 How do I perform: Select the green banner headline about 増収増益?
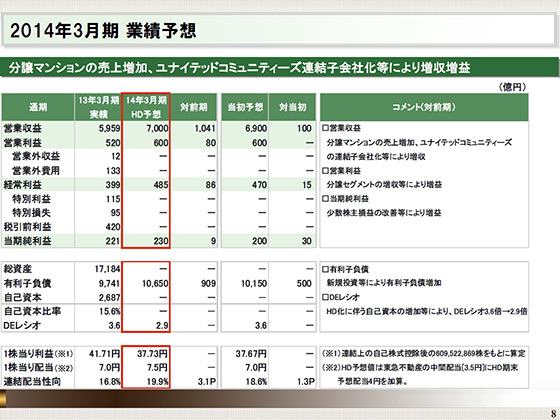pyautogui.click(x=239, y=67)
